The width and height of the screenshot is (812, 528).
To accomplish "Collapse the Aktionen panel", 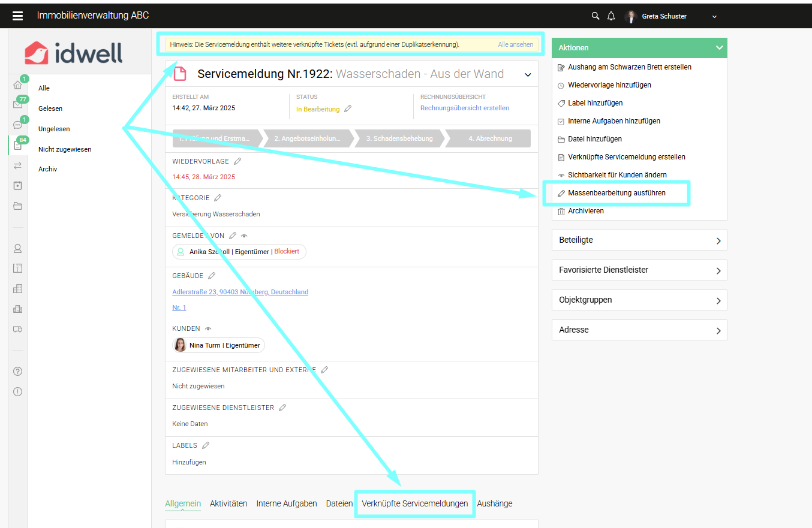I will pos(719,48).
